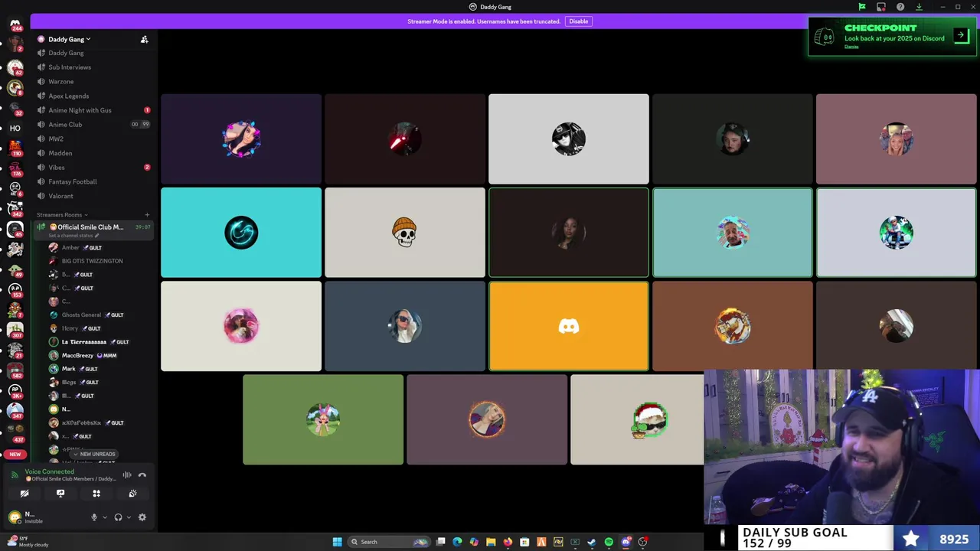Deafen with the headphones icon
The image size is (980, 551).
[118, 517]
